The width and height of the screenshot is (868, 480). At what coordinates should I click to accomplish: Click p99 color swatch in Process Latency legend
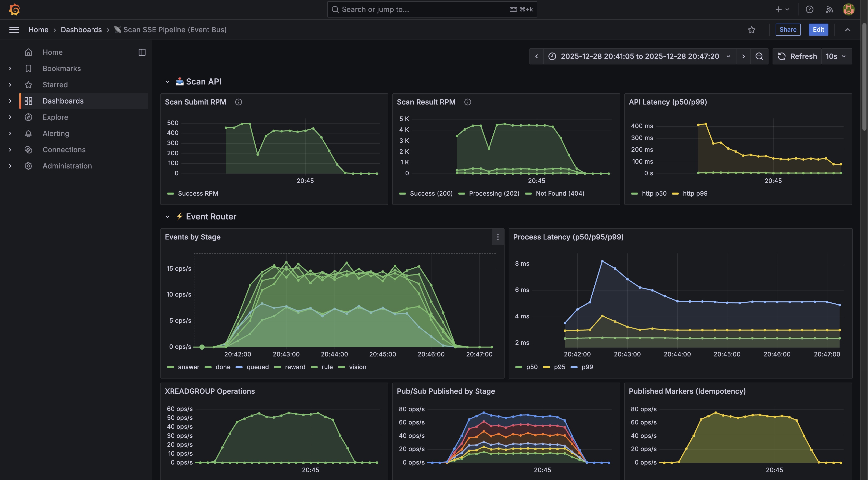[x=574, y=367]
